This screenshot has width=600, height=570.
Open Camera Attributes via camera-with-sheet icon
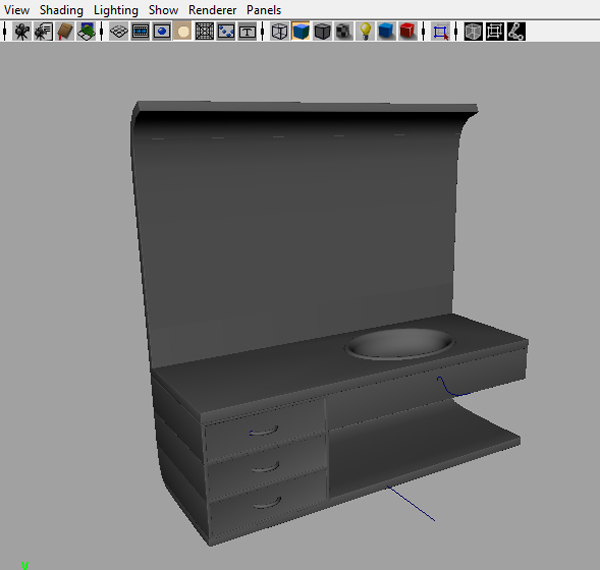click(43, 31)
